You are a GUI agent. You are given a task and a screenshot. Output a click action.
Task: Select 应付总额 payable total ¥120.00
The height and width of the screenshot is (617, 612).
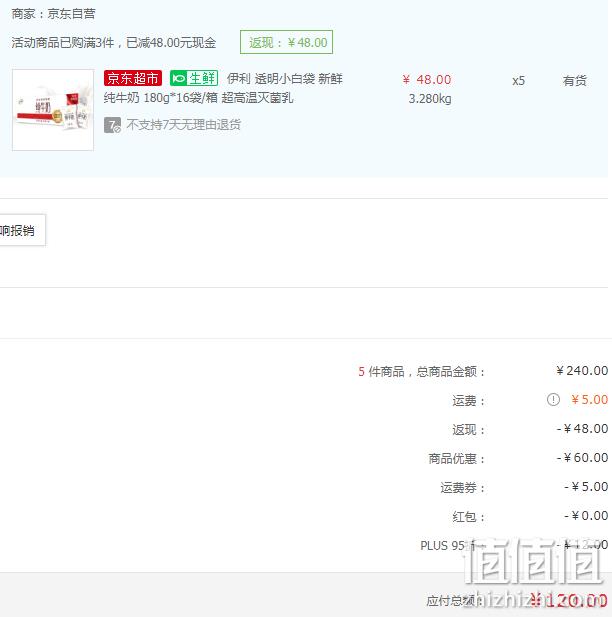tap(568, 600)
